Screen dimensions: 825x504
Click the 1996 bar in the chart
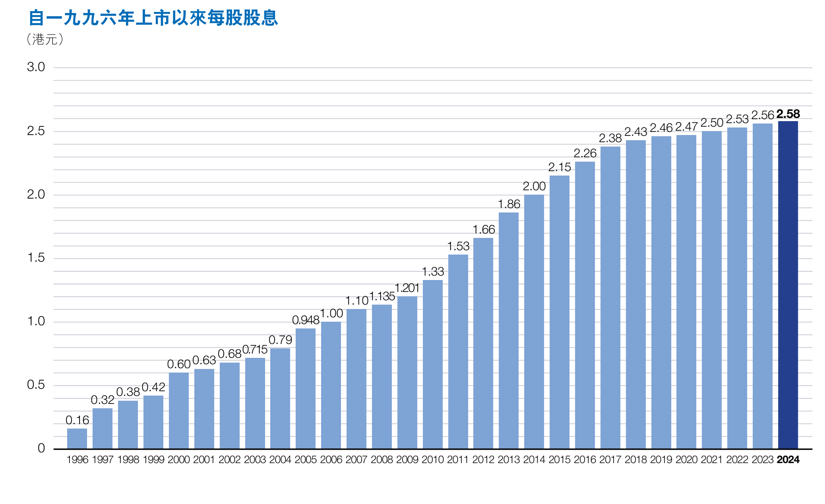tap(77, 438)
